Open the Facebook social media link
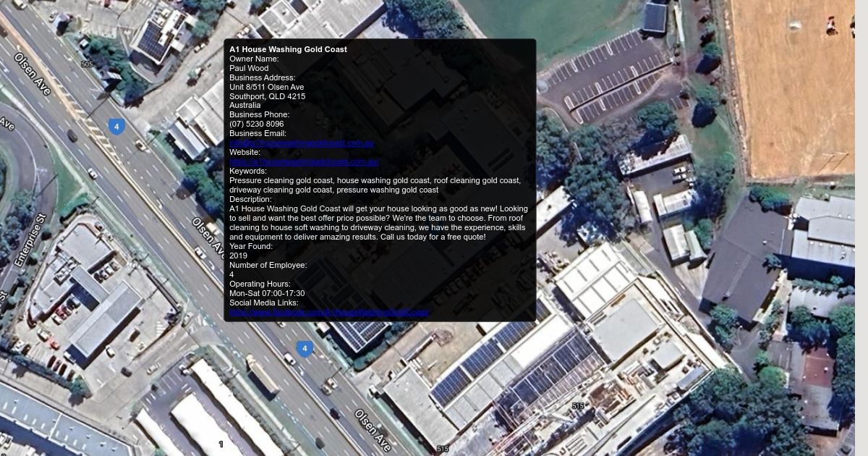Screen dimensions: 868x456 coord(329,313)
